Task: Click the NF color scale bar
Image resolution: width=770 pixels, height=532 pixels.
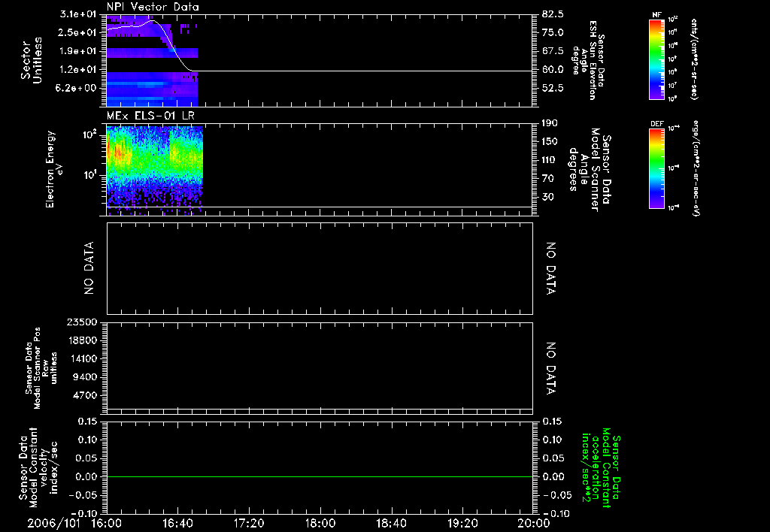Action: (656, 59)
